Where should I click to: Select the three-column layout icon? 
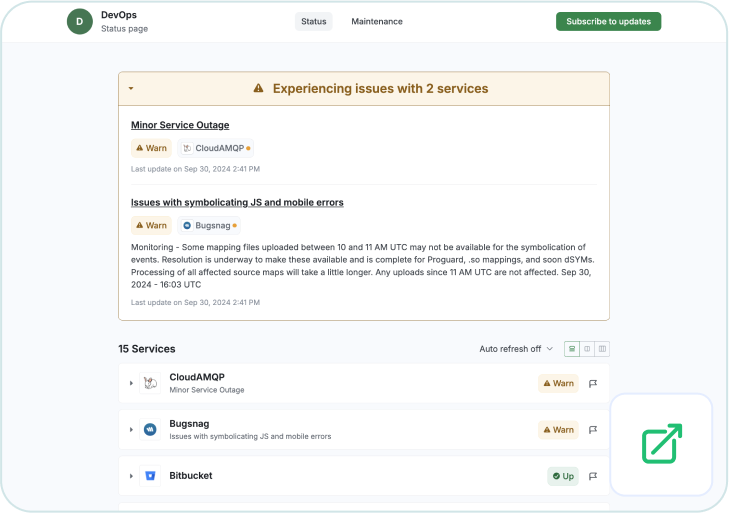coord(602,349)
